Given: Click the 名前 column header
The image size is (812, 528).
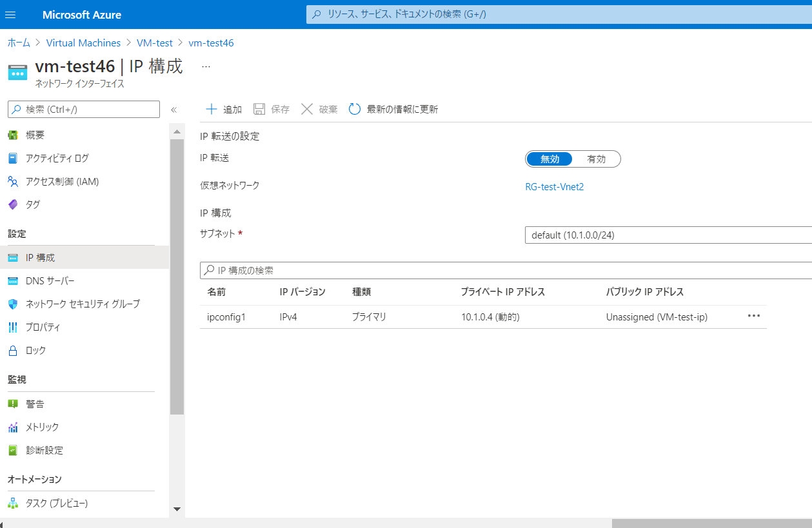Looking at the screenshot, I should point(217,292).
